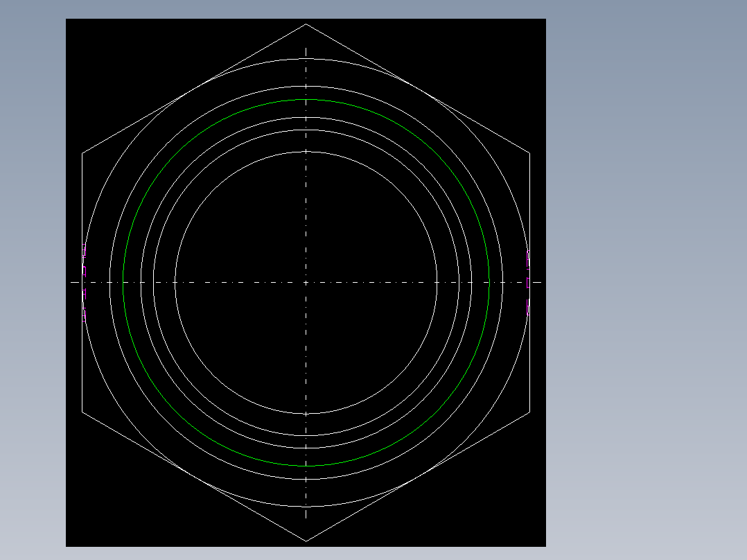
Task: Click the magenta markers on the hexagon's left edge
Action: point(85,283)
